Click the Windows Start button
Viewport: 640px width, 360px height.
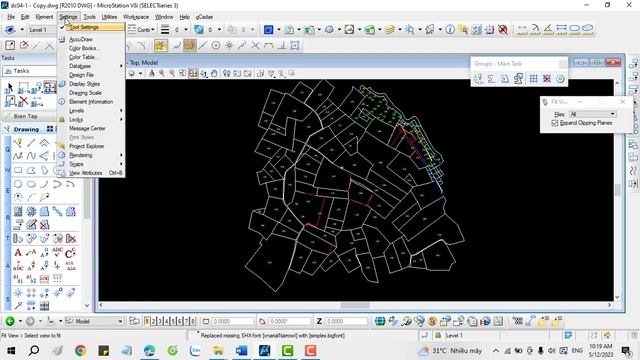(x=11, y=350)
